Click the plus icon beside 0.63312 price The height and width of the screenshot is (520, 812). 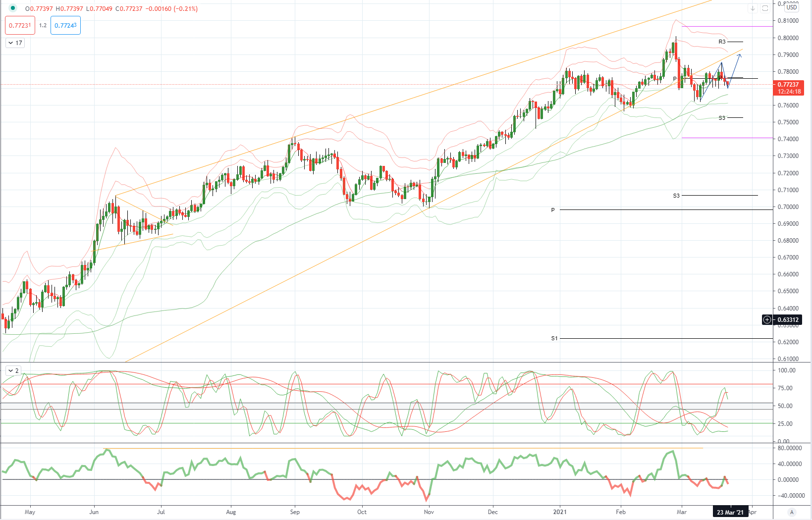pos(767,320)
